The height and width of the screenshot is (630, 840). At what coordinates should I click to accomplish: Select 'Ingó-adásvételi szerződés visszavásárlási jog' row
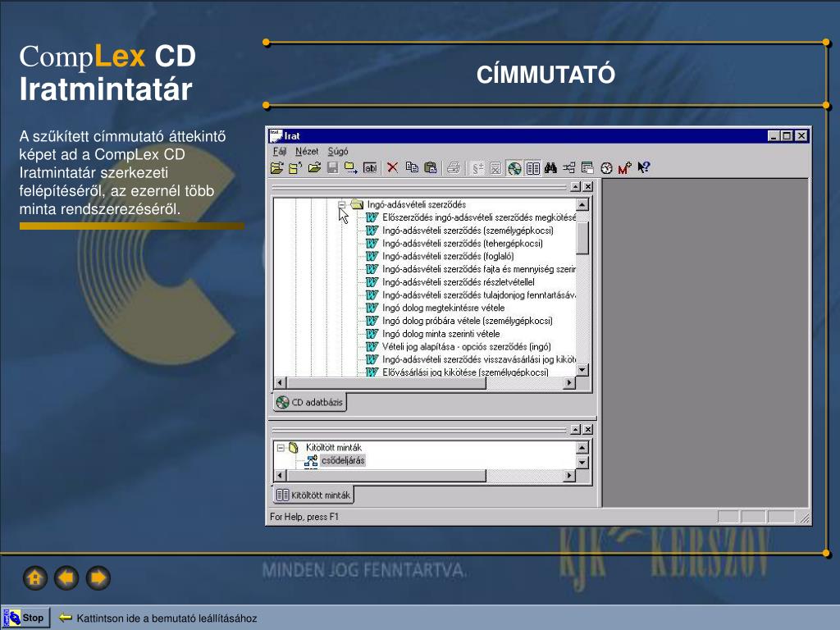click(x=472, y=359)
